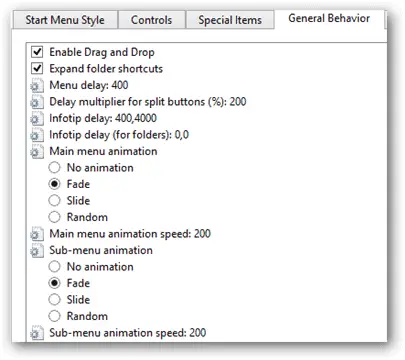The image size is (405, 360).
Task: Click the icon beside Infotip delay (for folders)
Action: tap(37, 135)
